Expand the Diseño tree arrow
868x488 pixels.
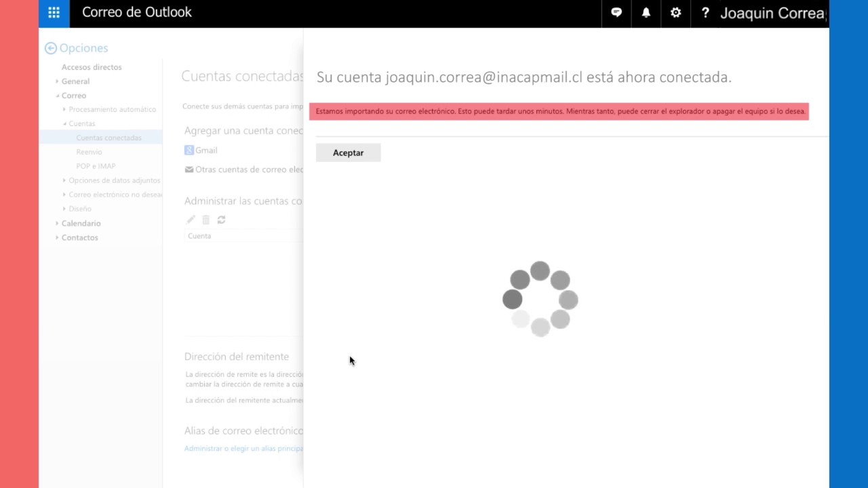pyautogui.click(x=64, y=209)
